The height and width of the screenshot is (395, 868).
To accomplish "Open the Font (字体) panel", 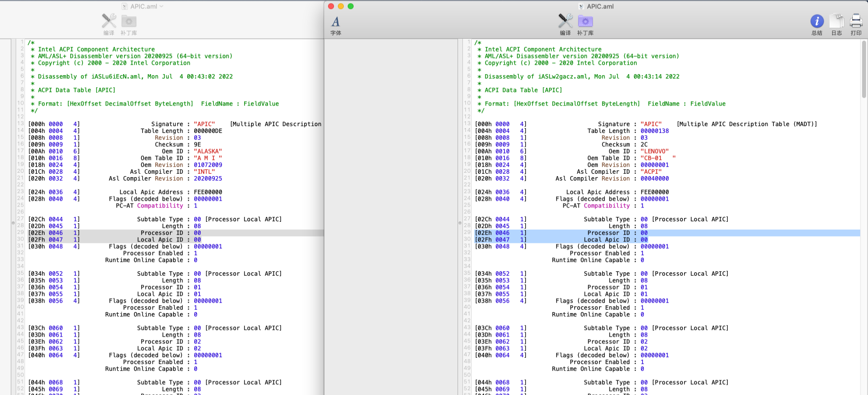I will coord(335,22).
